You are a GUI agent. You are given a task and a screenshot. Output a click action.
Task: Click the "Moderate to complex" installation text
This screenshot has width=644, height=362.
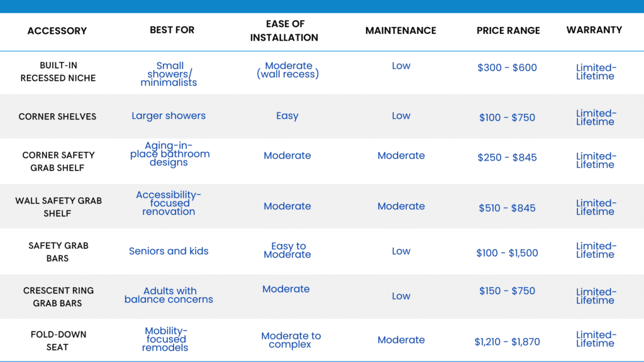[291, 340]
